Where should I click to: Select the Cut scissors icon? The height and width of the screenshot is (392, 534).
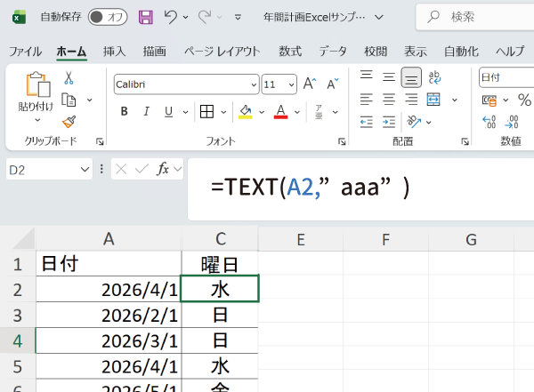(x=69, y=78)
